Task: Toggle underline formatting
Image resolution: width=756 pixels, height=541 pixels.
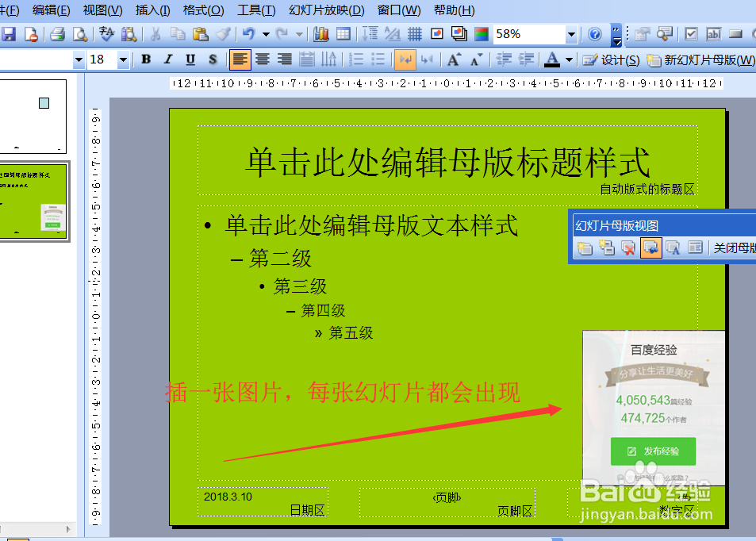Action: coord(192,59)
